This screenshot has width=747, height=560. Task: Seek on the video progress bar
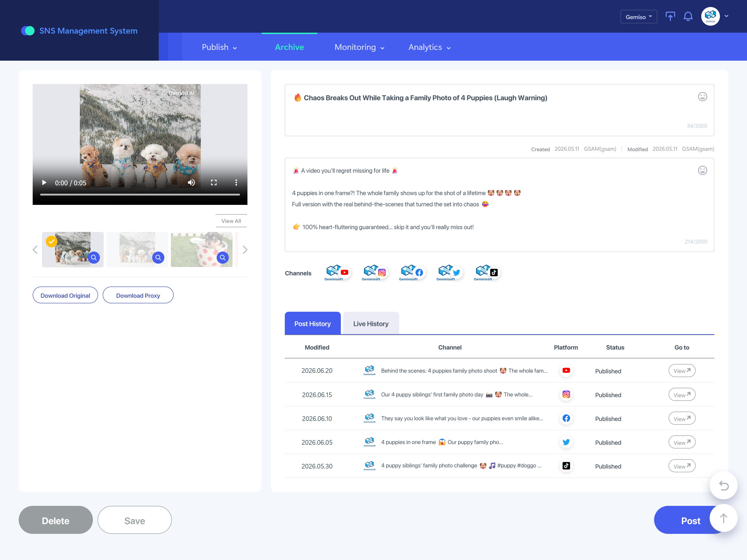(140, 194)
